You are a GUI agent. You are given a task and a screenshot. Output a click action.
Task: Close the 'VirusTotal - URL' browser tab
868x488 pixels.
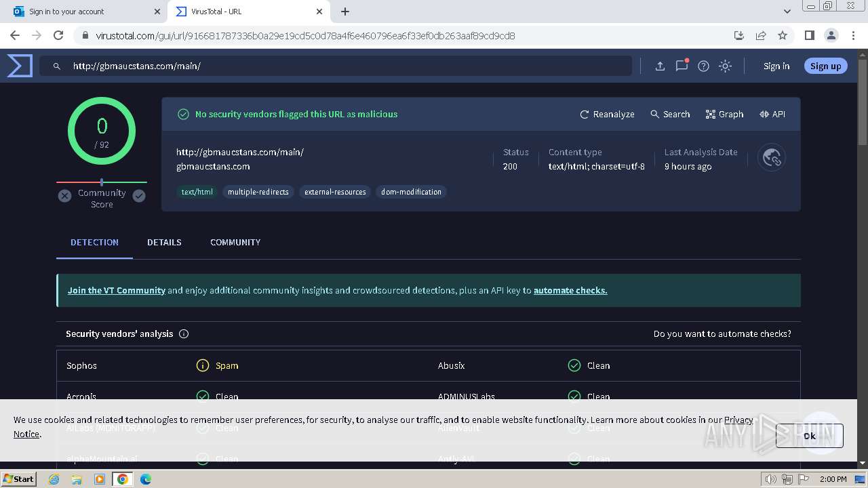pyautogui.click(x=319, y=12)
